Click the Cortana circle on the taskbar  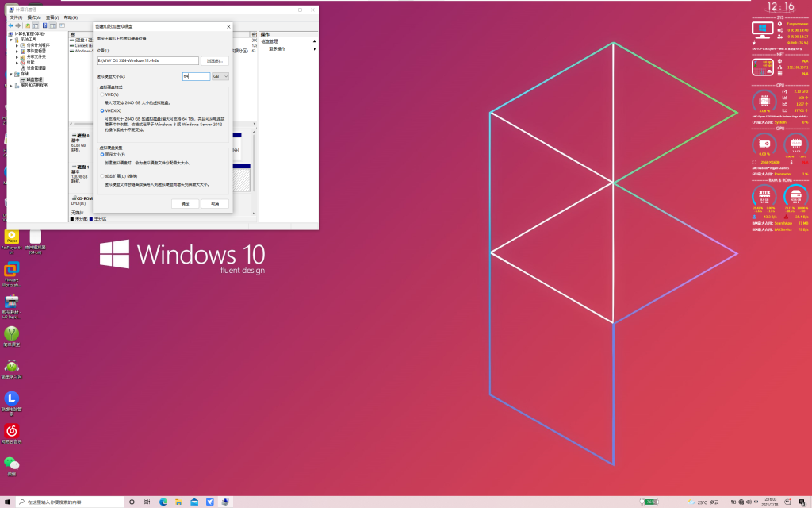132,502
